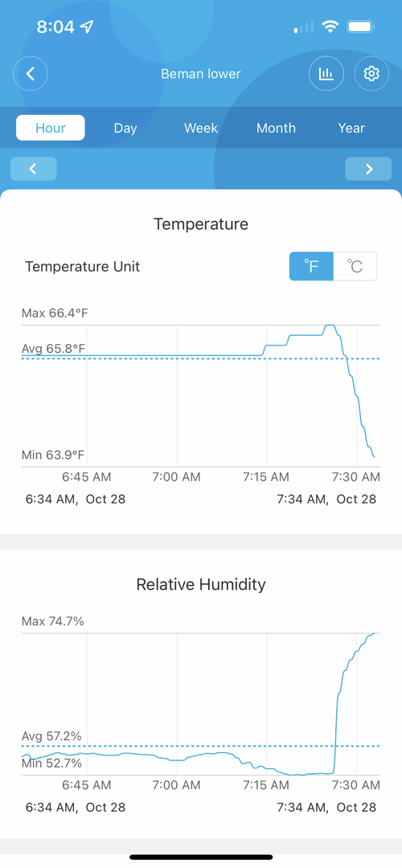Tap the Beman lower title
Screen dimensions: 402x868
point(201,74)
